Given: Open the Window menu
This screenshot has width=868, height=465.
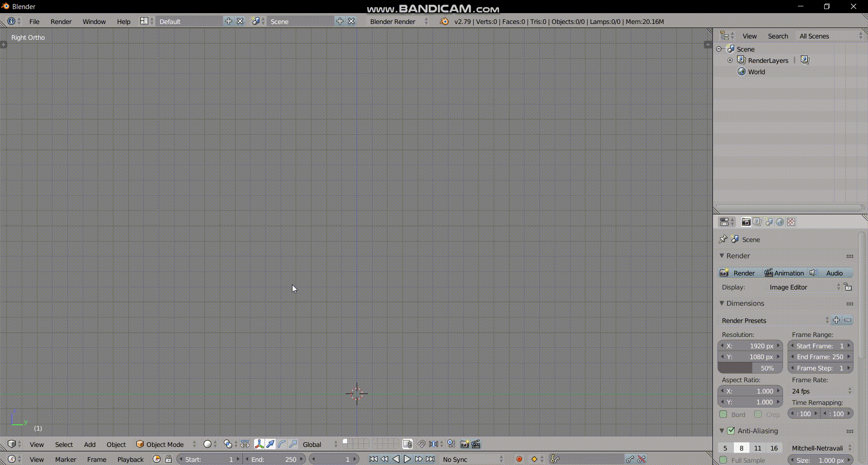Looking at the screenshot, I should tap(94, 21).
